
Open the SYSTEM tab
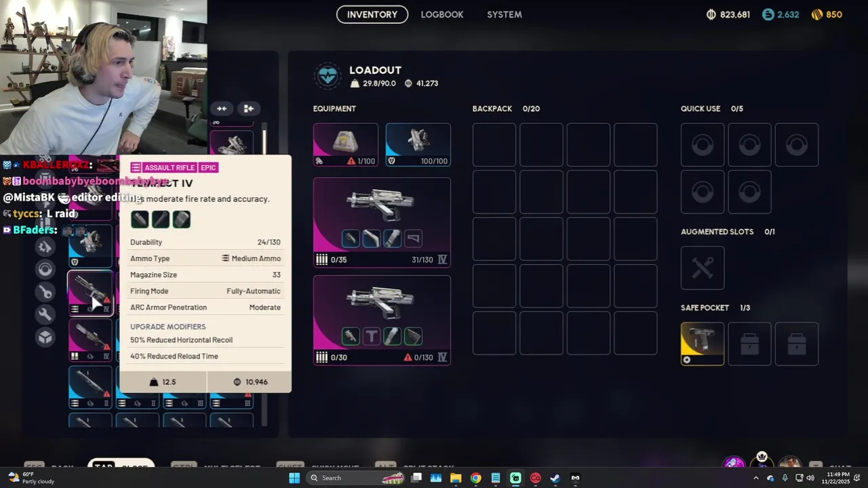[505, 14]
